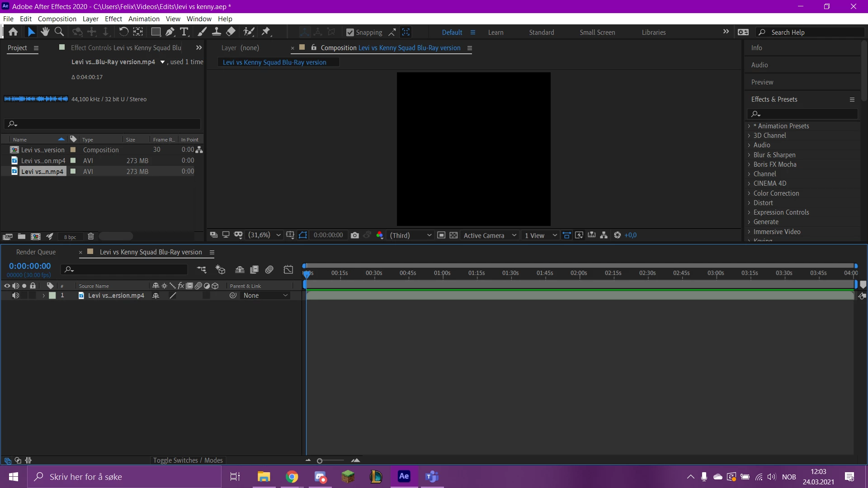Viewport: 868px width, 488px height.
Task: Switch to the Learn workspace
Action: [x=495, y=33]
